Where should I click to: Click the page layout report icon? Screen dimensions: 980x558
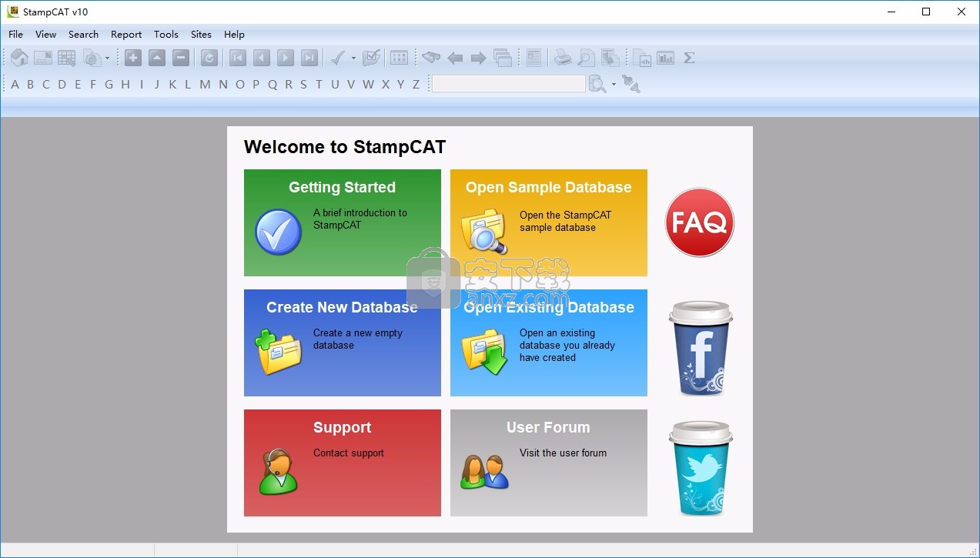534,58
